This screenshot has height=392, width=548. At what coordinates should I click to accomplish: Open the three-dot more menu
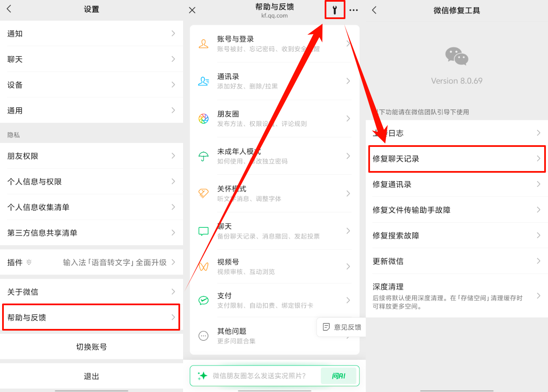click(x=353, y=10)
